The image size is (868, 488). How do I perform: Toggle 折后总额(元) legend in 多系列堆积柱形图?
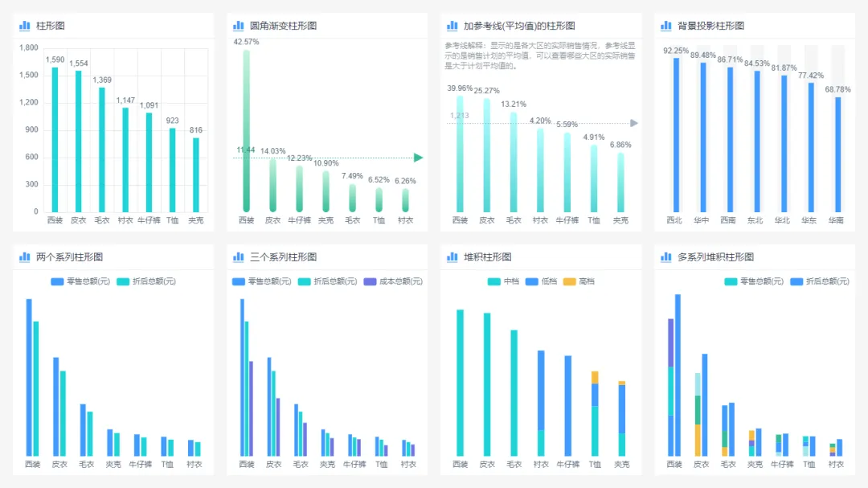820,281
